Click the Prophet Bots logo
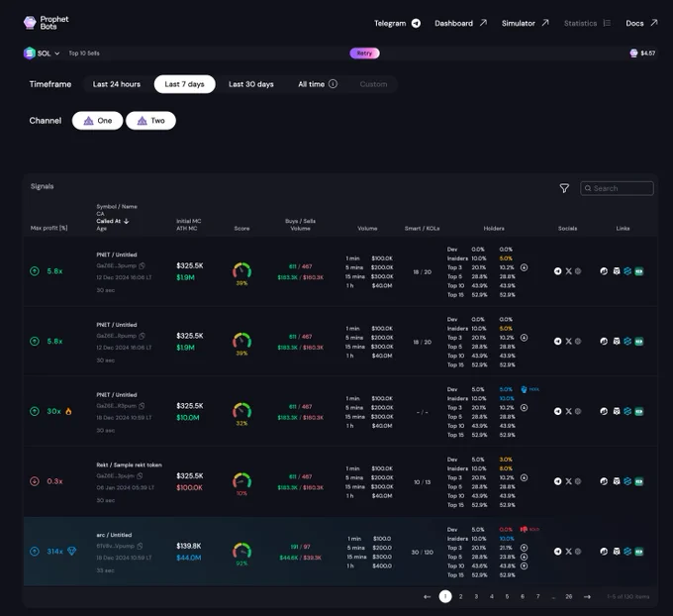 [46, 23]
